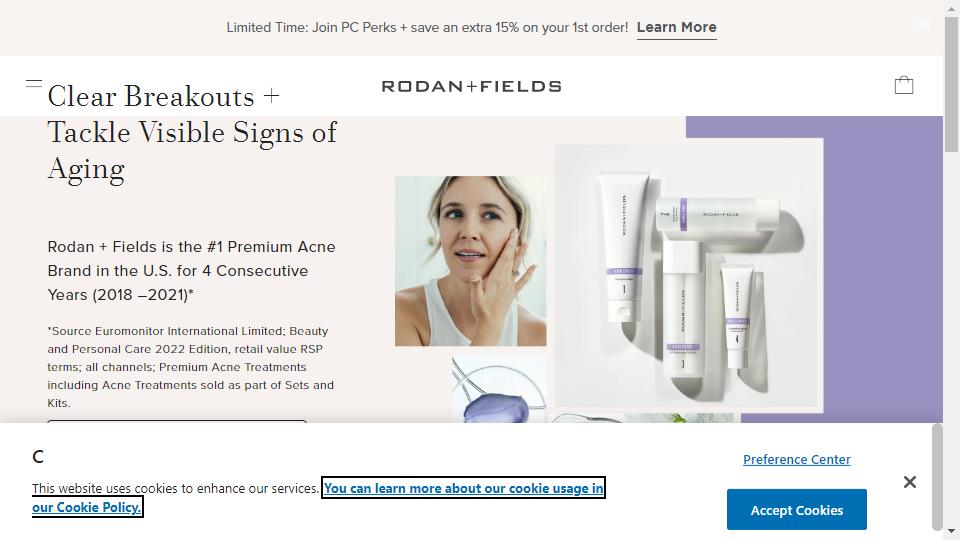Open the Preference Center link

pyautogui.click(x=797, y=459)
